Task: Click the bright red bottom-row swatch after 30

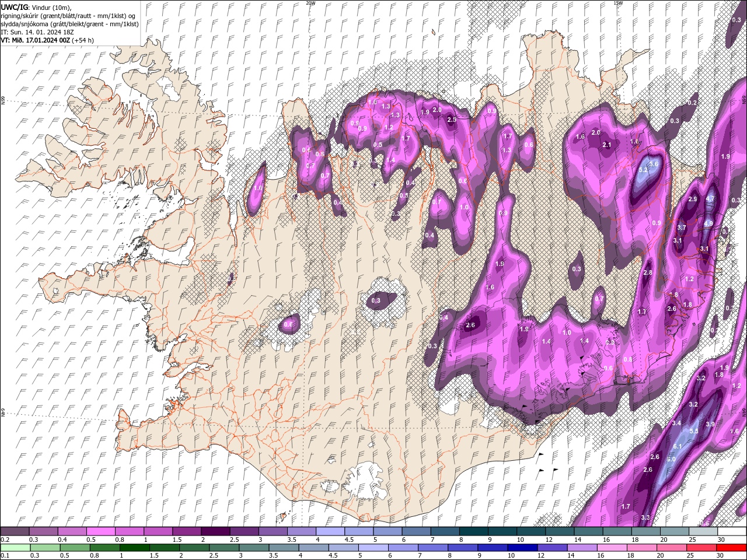Action: 732,548
